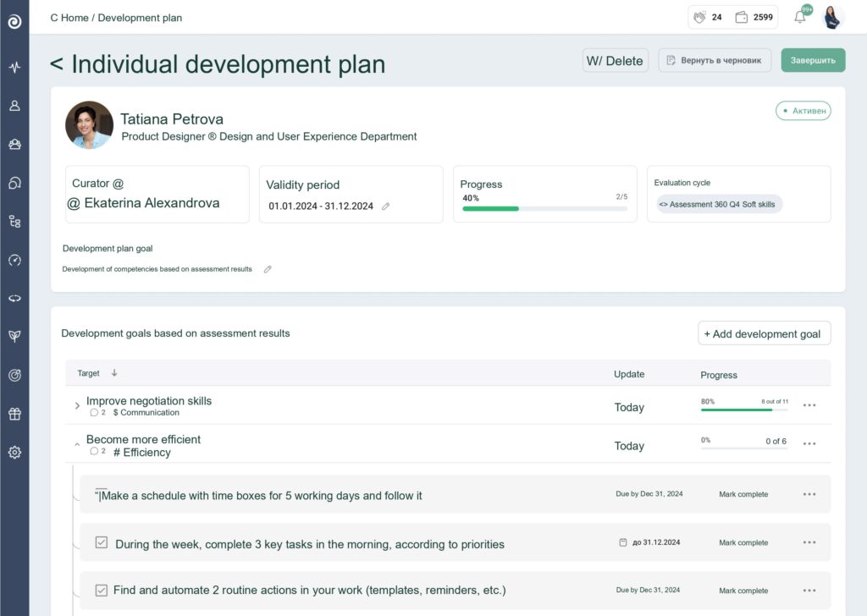867x616 pixels.
Task: Click the Tatiana Petrova name
Action: 172,118
